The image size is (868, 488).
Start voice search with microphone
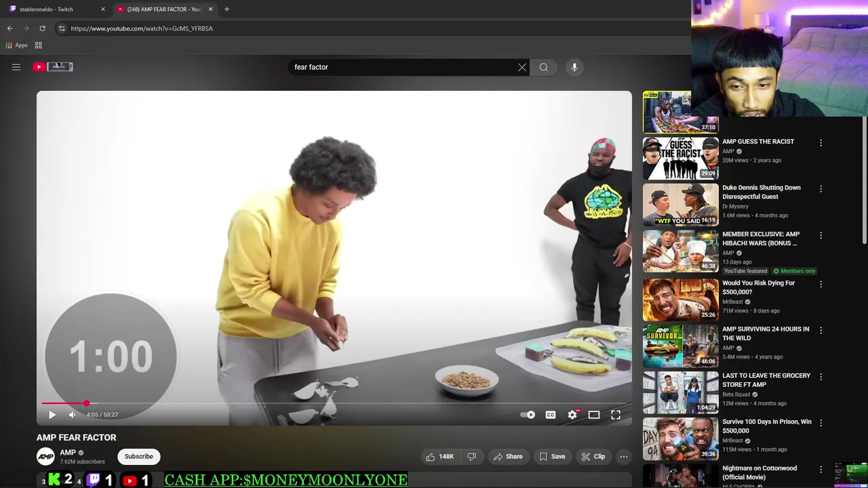(x=574, y=67)
